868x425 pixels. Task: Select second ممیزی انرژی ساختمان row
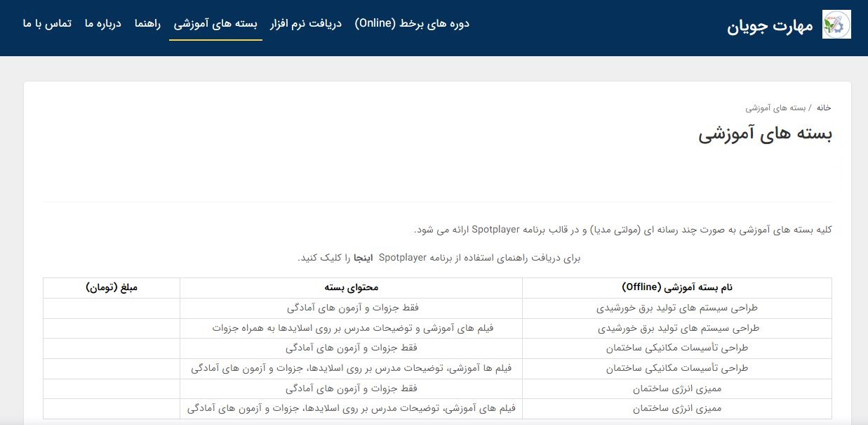(x=438, y=409)
